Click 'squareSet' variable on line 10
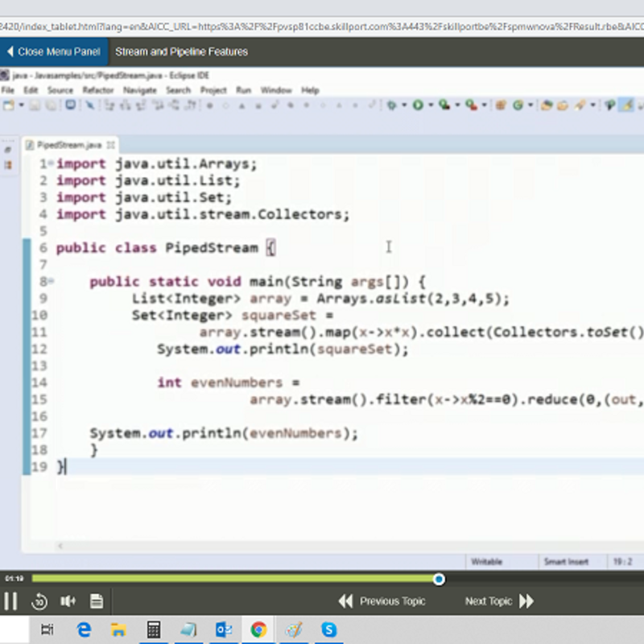 click(279, 316)
